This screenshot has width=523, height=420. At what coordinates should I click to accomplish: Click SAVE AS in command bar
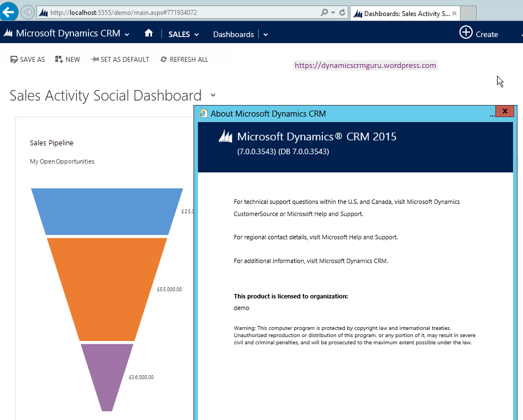pyautogui.click(x=28, y=60)
